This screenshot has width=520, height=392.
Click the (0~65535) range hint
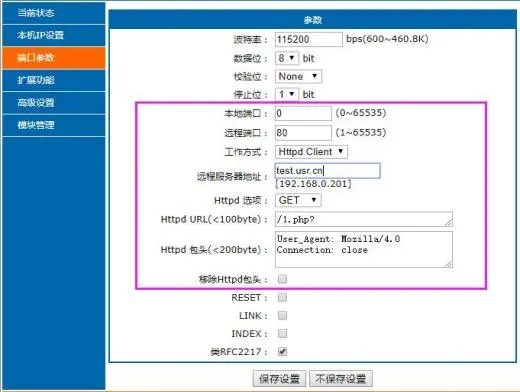(361, 113)
